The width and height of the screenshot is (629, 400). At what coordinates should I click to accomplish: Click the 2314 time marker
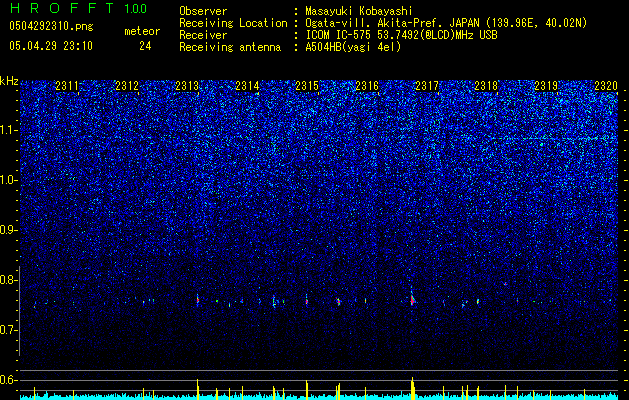pos(247,85)
